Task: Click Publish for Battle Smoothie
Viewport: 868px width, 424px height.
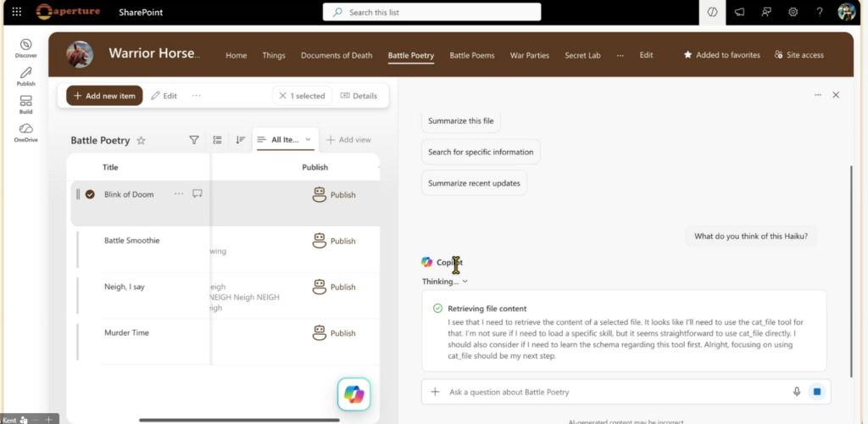Action: point(334,241)
